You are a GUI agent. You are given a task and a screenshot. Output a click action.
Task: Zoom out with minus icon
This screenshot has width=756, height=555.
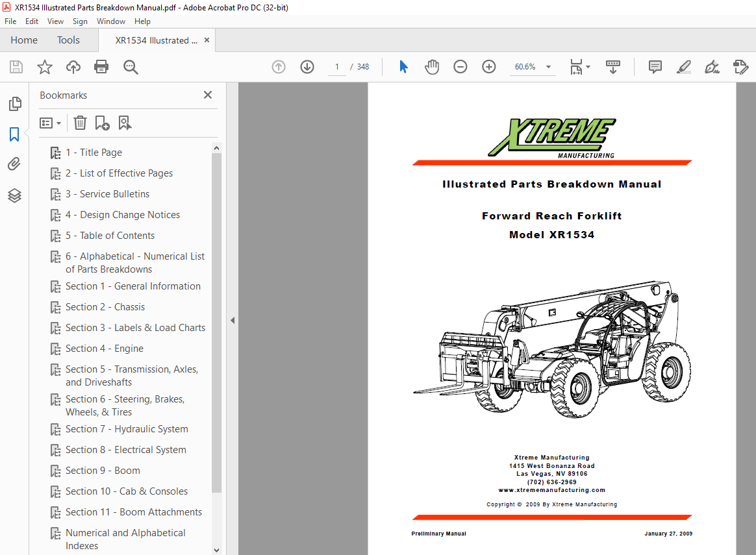(x=460, y=66)
